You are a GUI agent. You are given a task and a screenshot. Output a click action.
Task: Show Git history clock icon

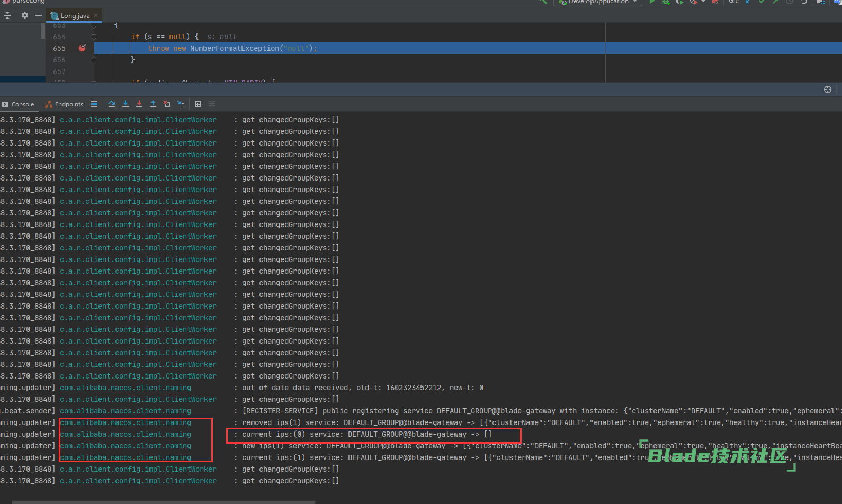point(790,2)
